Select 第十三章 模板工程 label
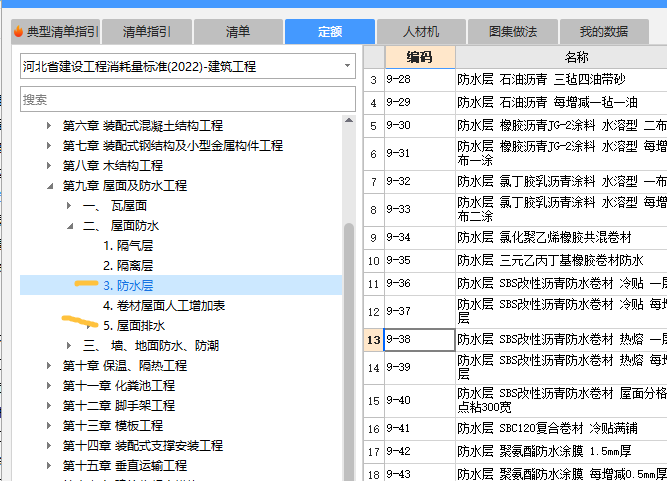 113,425
